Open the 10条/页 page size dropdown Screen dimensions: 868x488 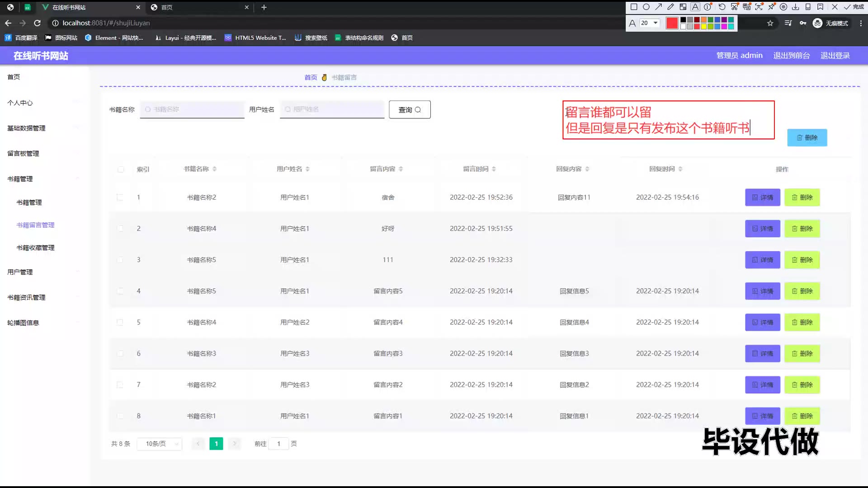[x=159, y=444]
